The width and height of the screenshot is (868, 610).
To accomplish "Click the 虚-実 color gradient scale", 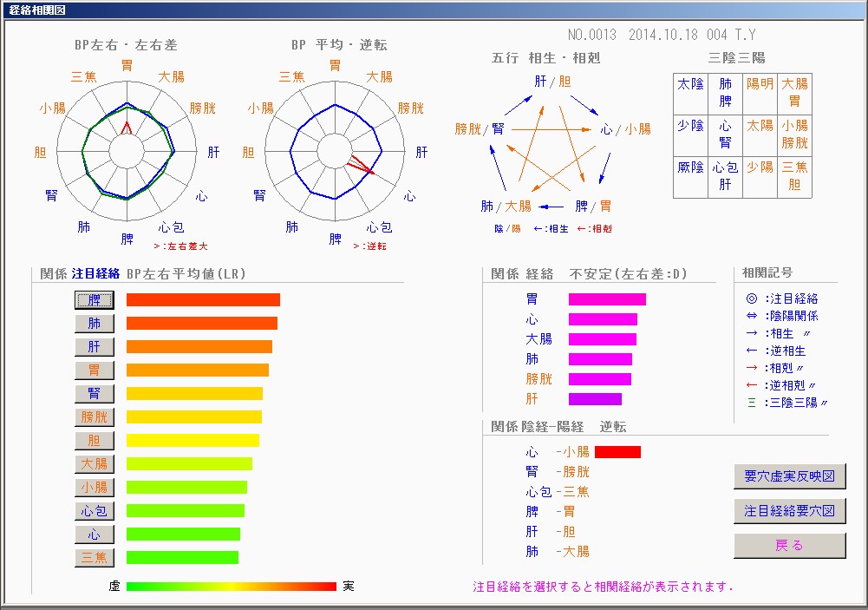I will (x=231, y=587).
